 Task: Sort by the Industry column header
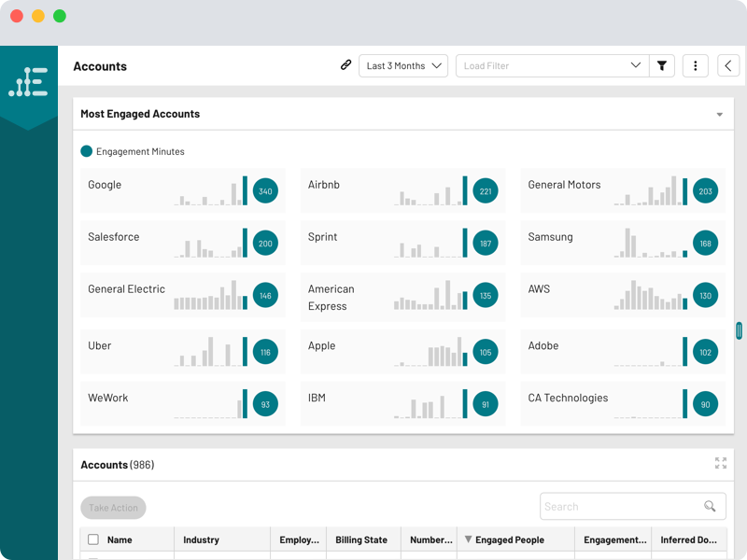pos(201,539)
